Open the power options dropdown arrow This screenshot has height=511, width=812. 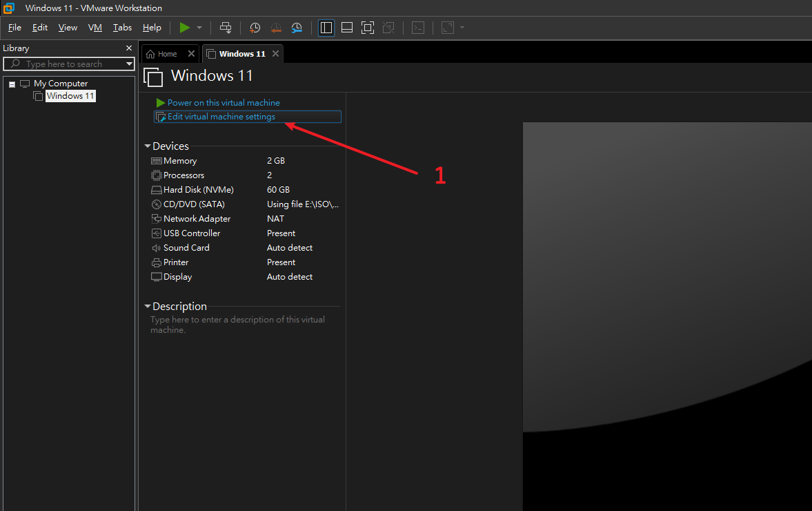[x=199, y=28]
